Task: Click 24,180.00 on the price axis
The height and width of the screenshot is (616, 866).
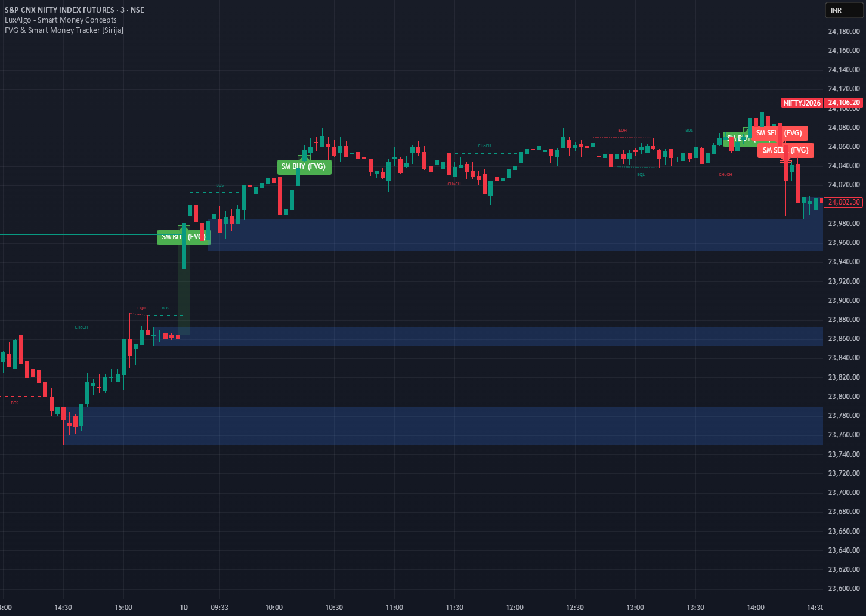Action: tap(844, 32)
